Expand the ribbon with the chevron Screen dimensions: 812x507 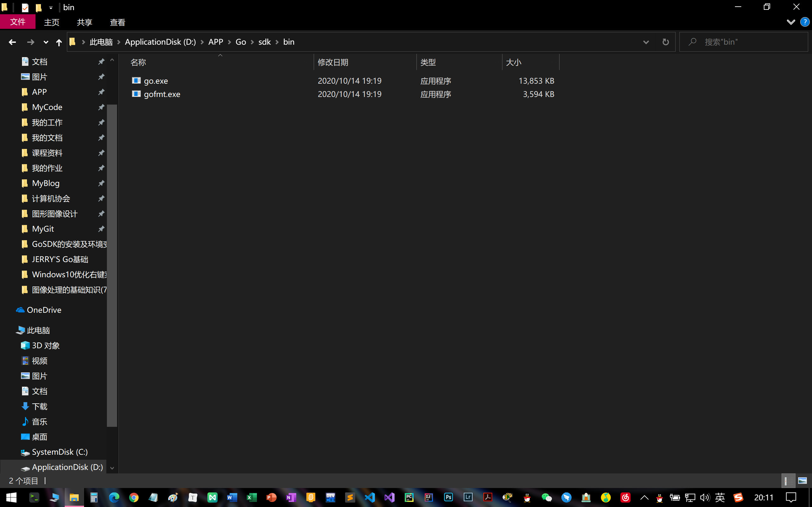[x=790, y=22]
